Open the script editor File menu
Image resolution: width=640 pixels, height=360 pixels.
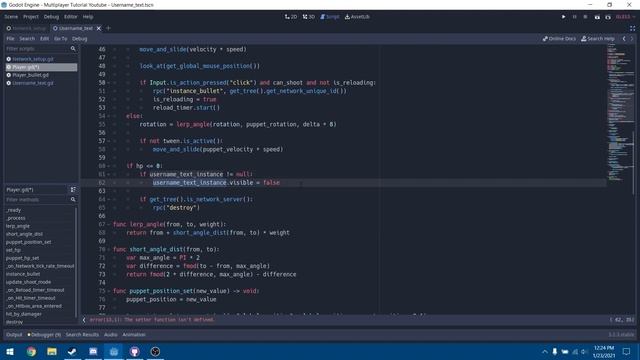coord(10,39)
